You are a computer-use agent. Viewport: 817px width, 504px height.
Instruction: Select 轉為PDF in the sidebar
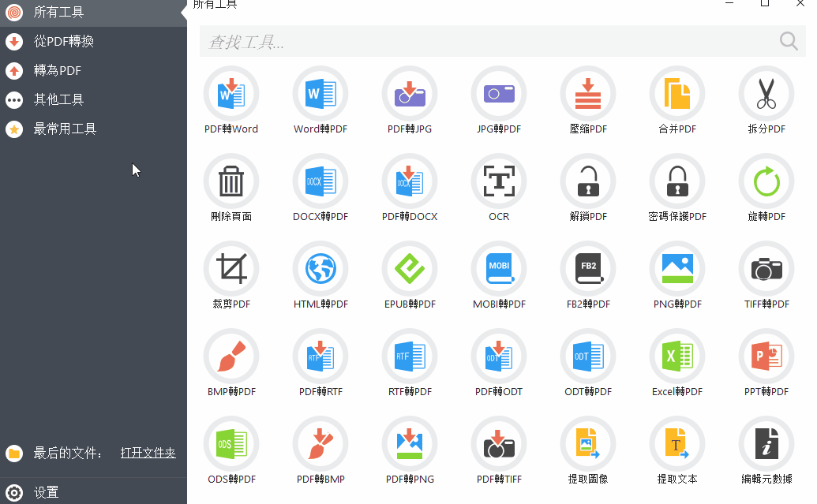pos(57,71)
